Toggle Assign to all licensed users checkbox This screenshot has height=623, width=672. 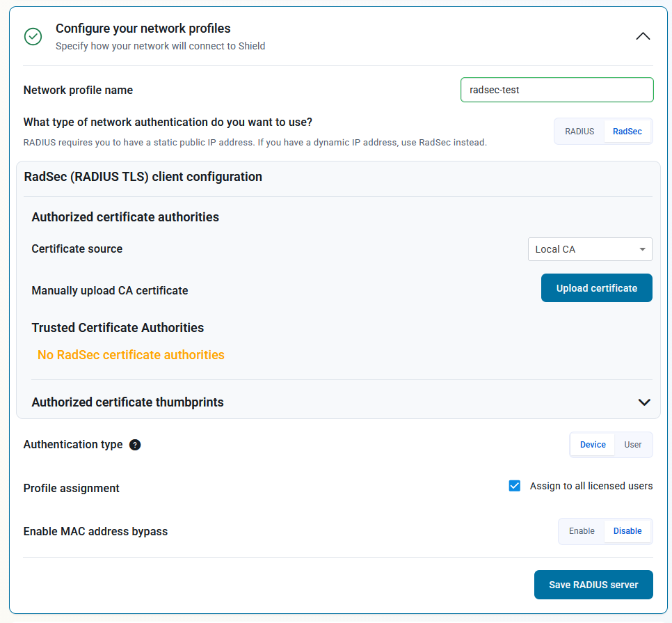tap(514, 486)
